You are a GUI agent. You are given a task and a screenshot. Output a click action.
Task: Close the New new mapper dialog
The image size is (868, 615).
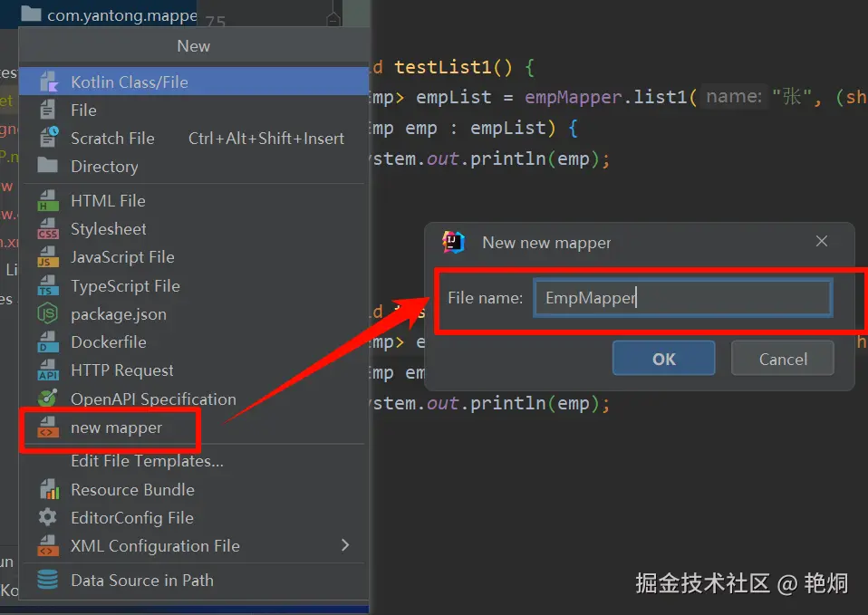822,241
